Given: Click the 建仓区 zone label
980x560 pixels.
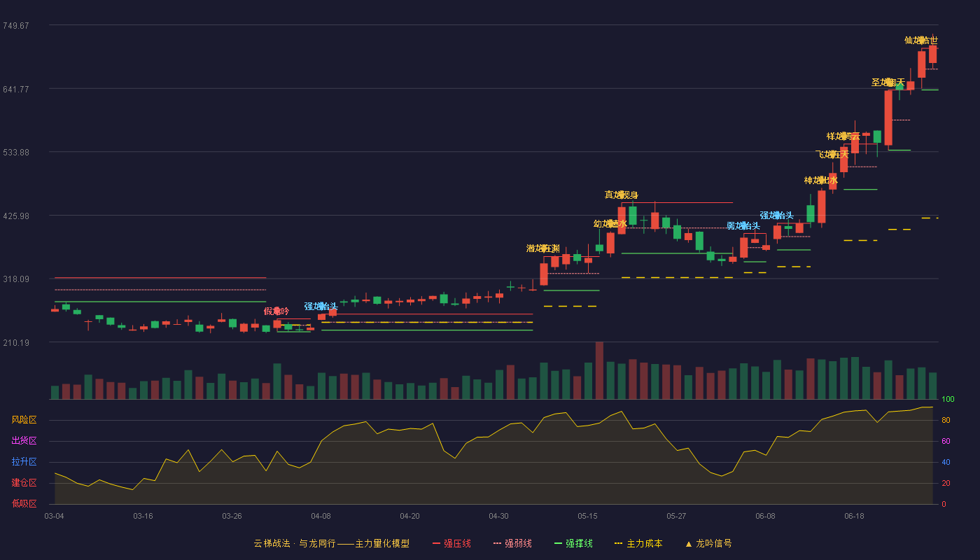Looking at the screenshot, I should click(x=24, y=482).
